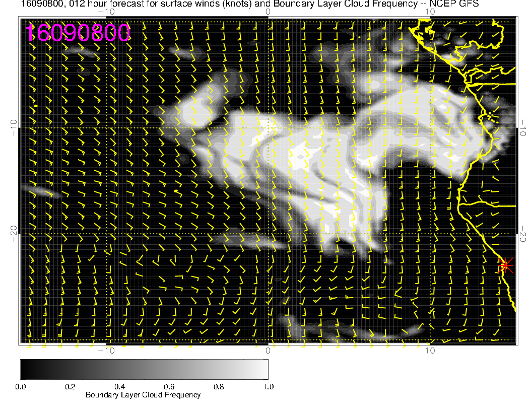Click grid intersection of 0 longitude and -10 latitude
This screenshot has width=532, height=411.
(268, 127)
